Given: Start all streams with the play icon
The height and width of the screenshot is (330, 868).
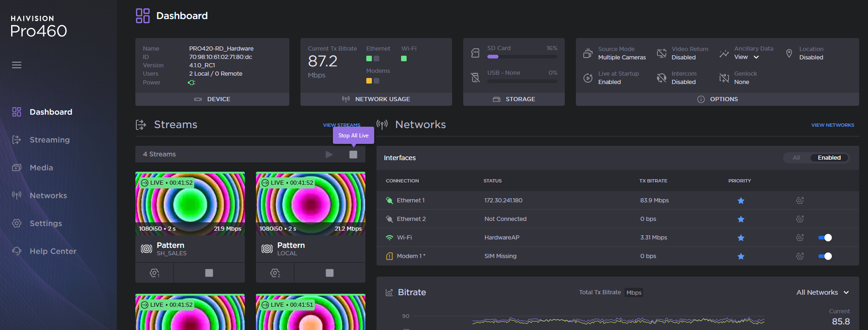Looking at the screenshot, I should pyautogui.click(x=329, y=155).
